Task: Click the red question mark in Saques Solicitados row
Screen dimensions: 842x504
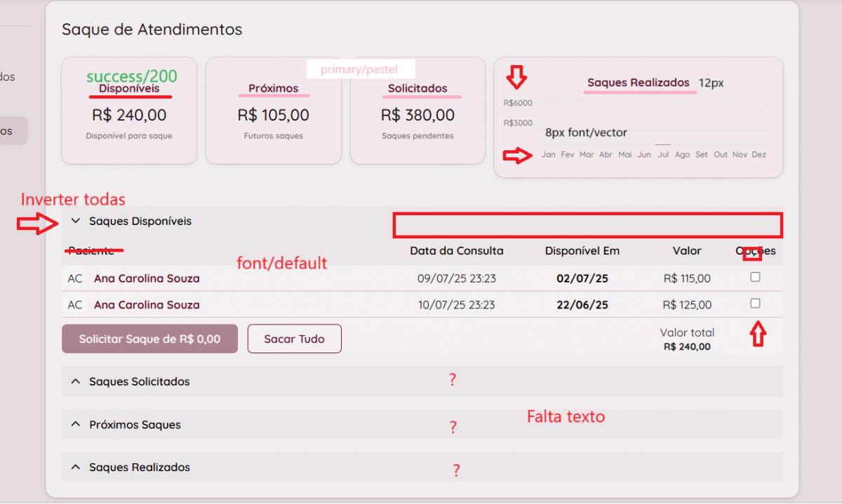Action: click(x=453, y=380)
